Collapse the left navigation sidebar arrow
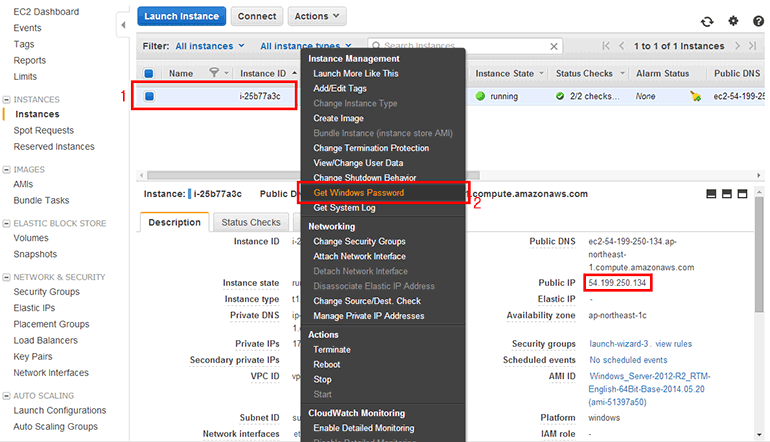770x442 pixels. coord(122,22)
